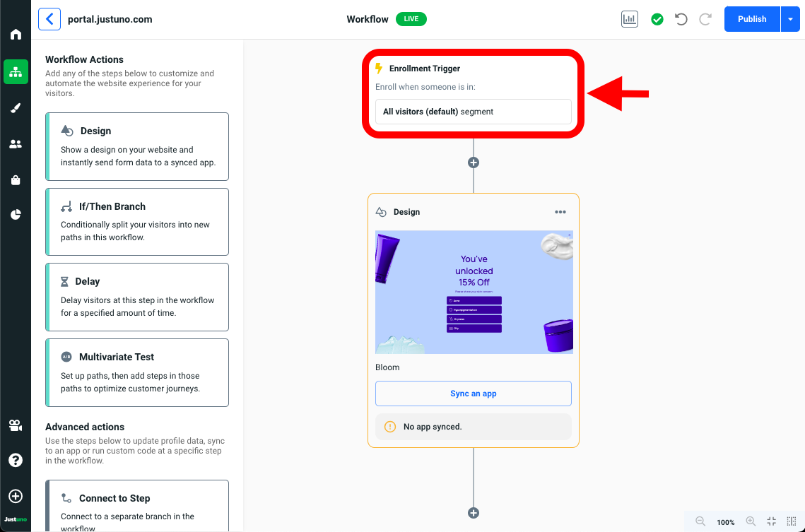Click the Bloom design preview thumbnail
The width and height of the screenshot is (805, 532).
coord(474,292)
